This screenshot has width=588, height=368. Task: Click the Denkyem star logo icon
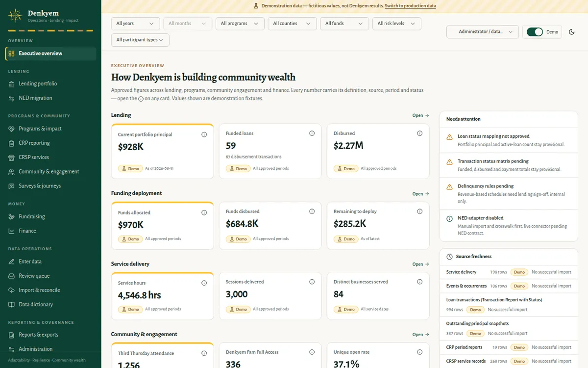[16, 15]
